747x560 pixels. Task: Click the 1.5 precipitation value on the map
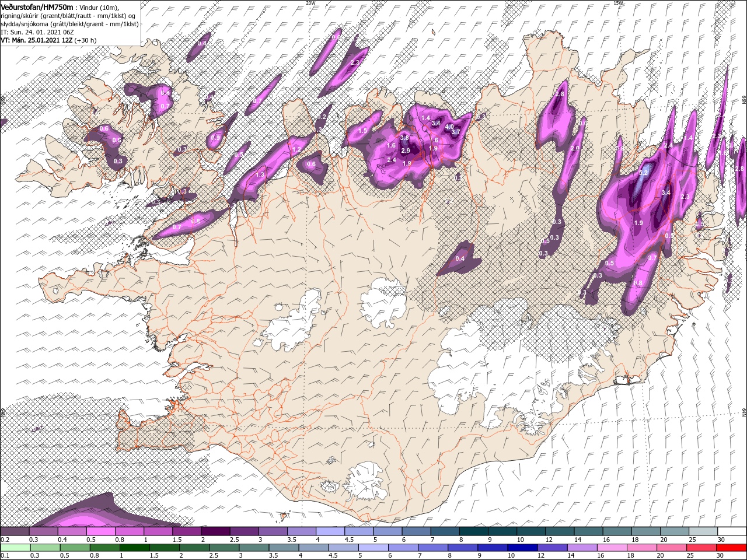362,131
